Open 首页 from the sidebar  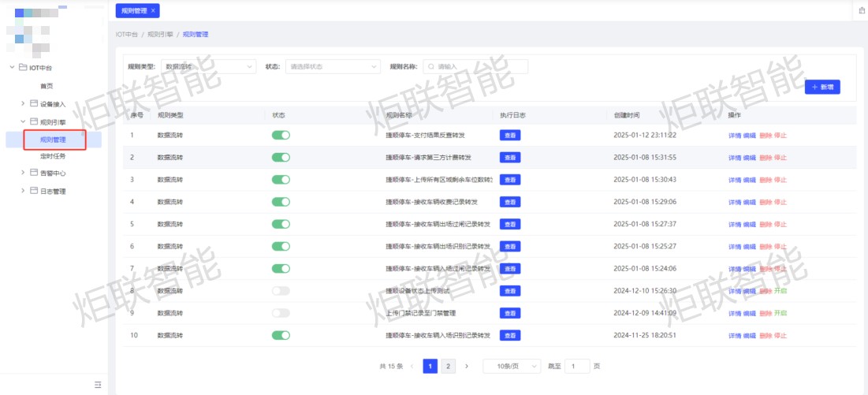(47, 86)
